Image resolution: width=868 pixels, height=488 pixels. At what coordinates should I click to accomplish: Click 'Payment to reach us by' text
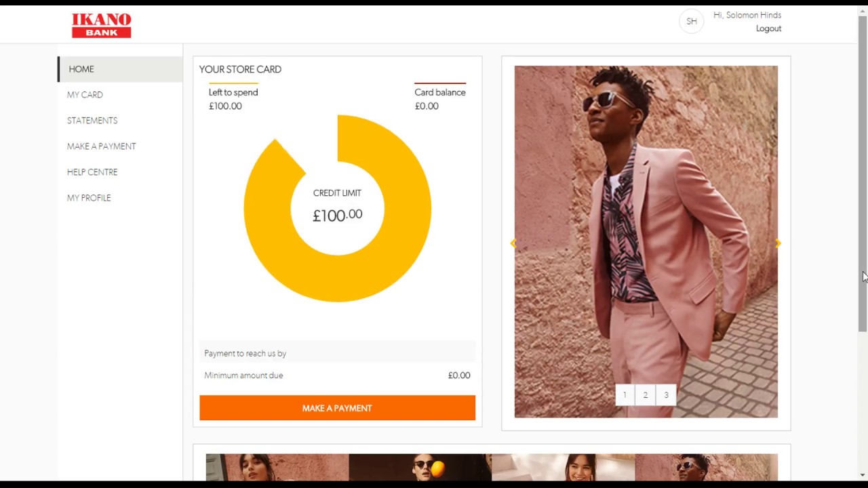[245, 353]
